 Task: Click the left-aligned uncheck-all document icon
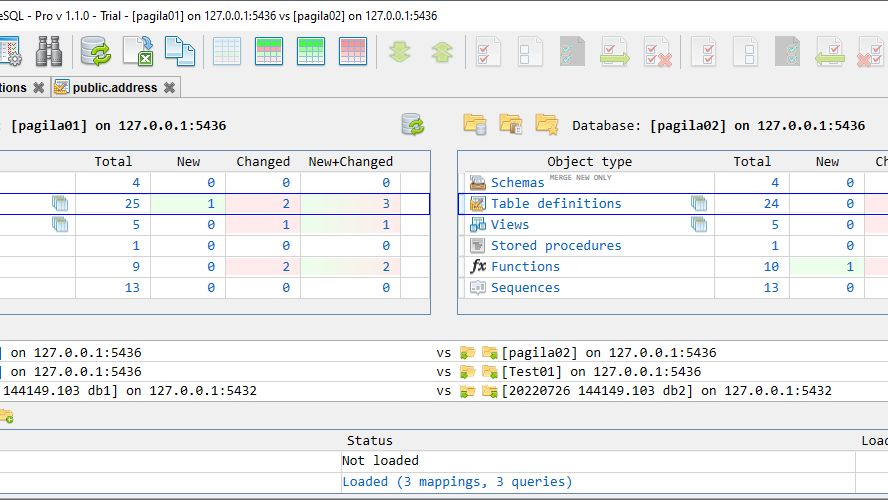coord(530,52)
